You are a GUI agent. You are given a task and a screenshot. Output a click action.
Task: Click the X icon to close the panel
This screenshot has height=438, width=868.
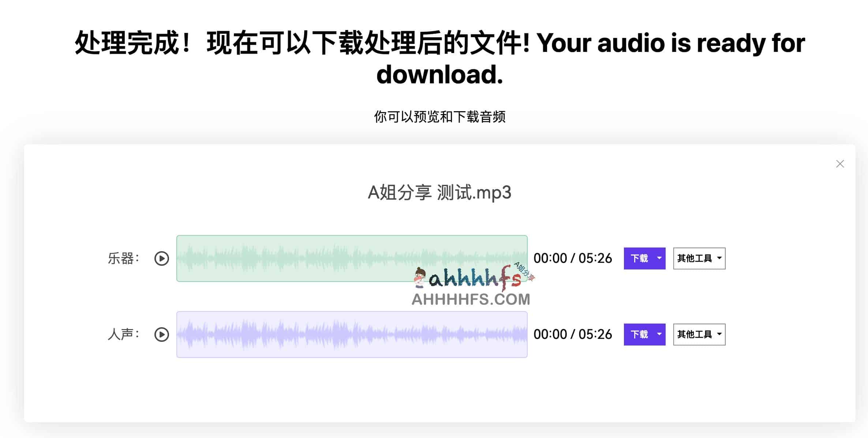coord(840,164)
